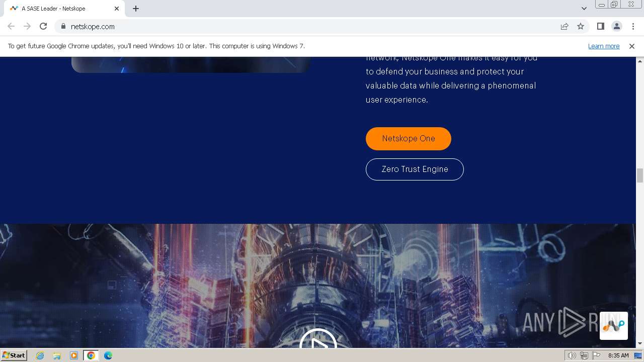Click the page vertical scrollbar thumb
644x362 pixels.
tap(640, 176)
